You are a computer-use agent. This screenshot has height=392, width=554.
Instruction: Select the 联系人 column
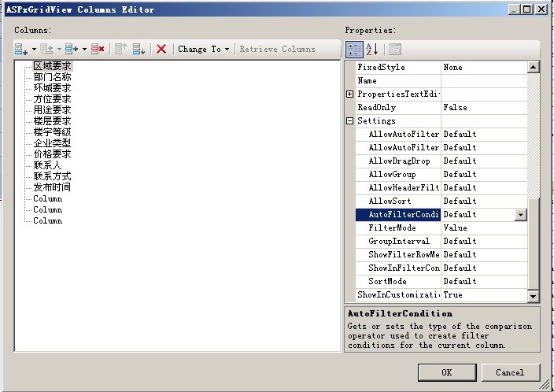click(47, 165)
